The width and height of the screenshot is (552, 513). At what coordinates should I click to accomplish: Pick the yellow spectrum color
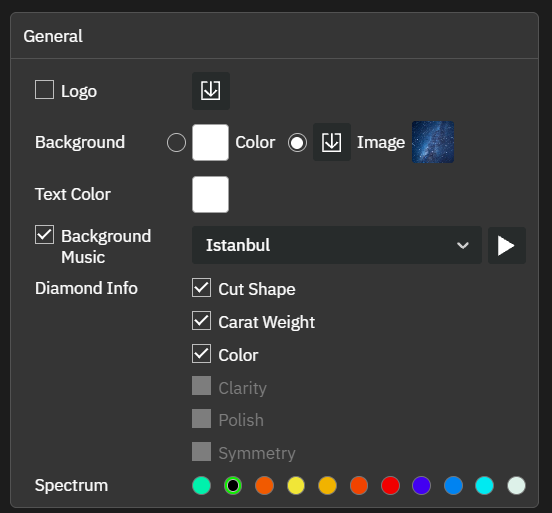tap(296, 486)
